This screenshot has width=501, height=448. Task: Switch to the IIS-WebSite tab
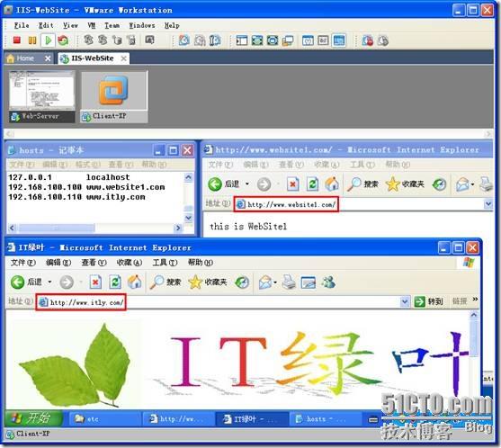[x=93, y=58]
